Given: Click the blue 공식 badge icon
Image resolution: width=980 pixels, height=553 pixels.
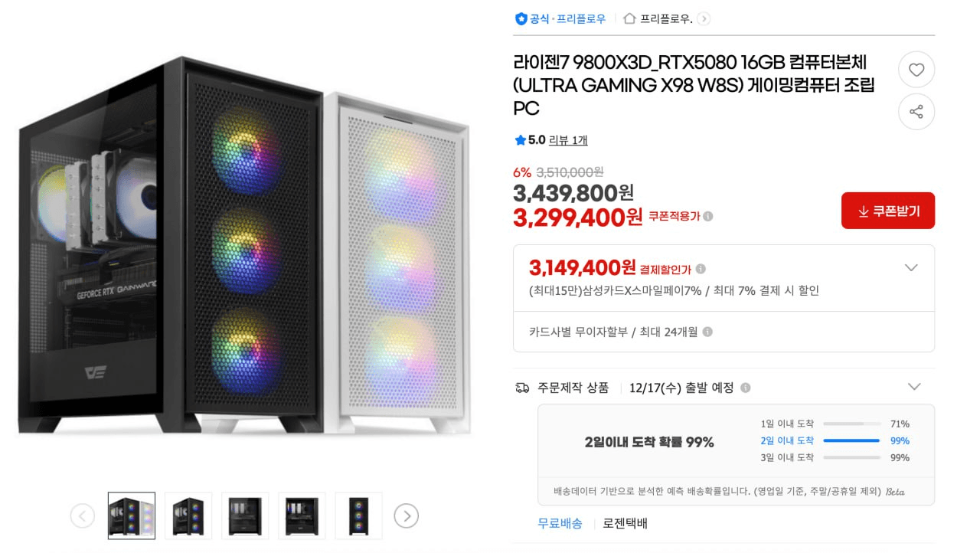Looking at the screenshot, I should click(x=521, y=18).
